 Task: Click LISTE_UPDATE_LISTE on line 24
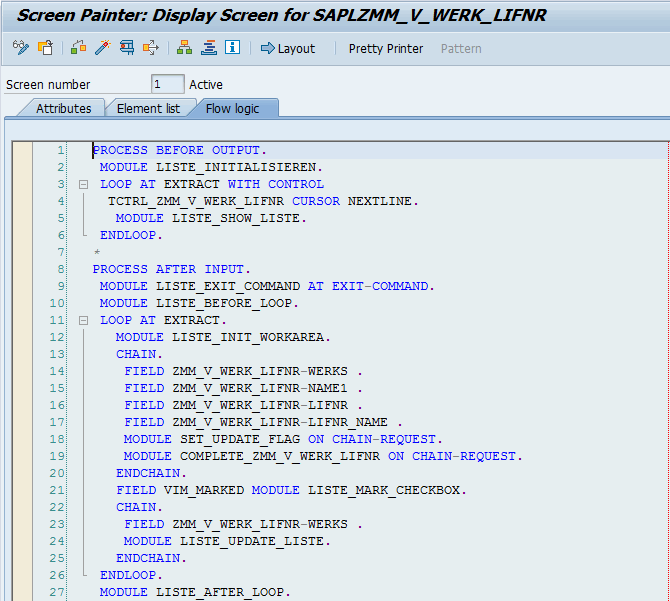point(252,541)
